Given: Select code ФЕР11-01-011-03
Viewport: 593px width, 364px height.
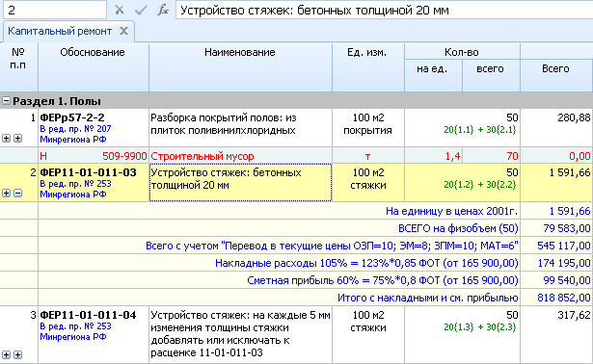Looking at the screenshot, I should pyautogui.click(x=88, y=172).
